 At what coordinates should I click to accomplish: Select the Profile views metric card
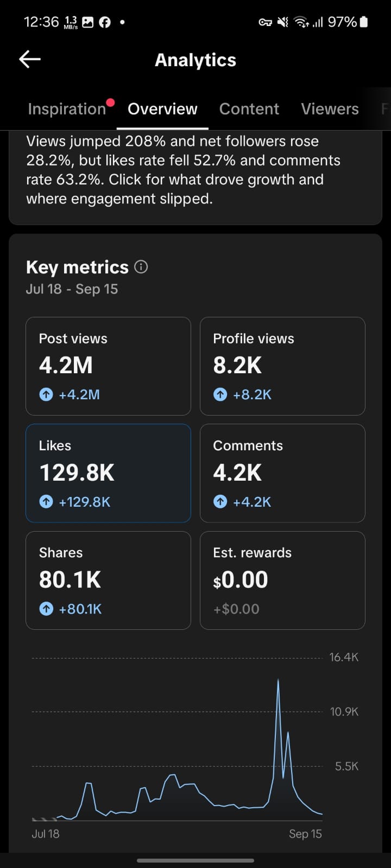282,366
